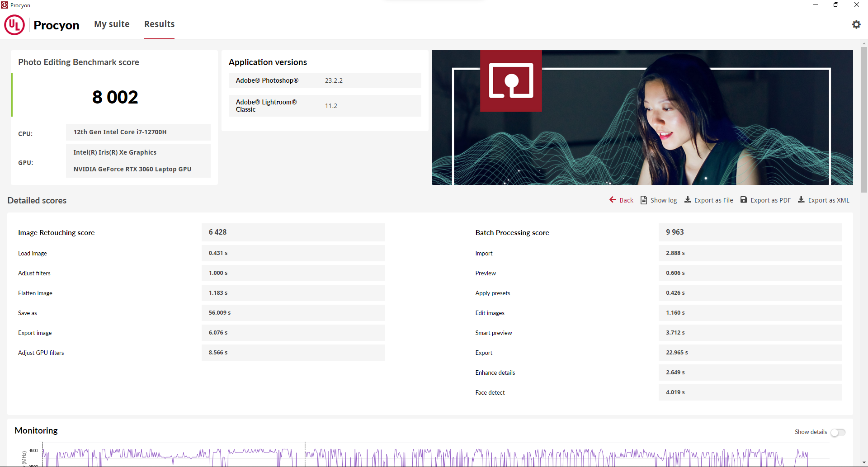
Task: Click the Lightroom Classic version 11.2
Action: pos(331,106)
